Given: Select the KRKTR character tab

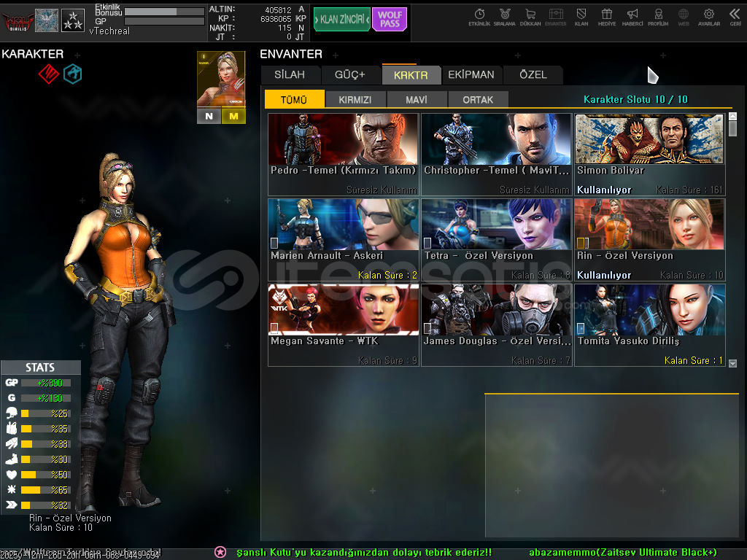Looking at the screenshot, I should point(411,75).
